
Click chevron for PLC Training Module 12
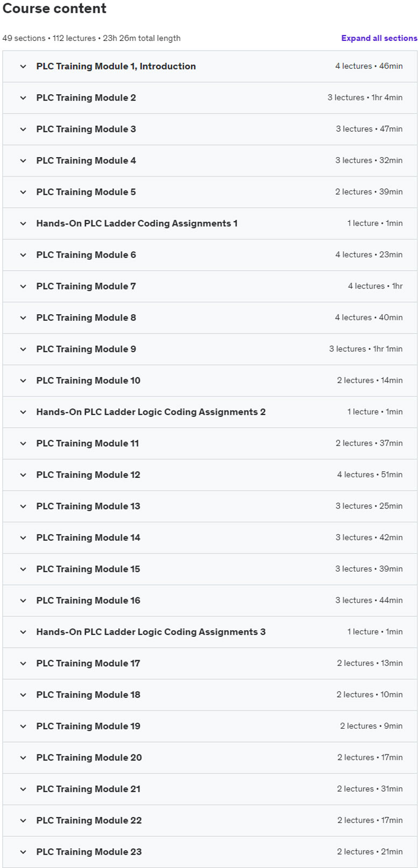pos(23,475)
